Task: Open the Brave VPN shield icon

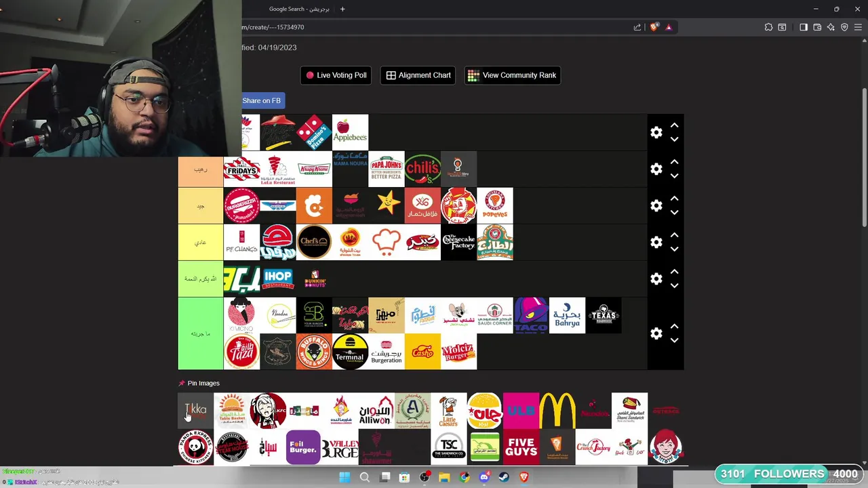Action: pyautogui.click(x=844, y=27)
